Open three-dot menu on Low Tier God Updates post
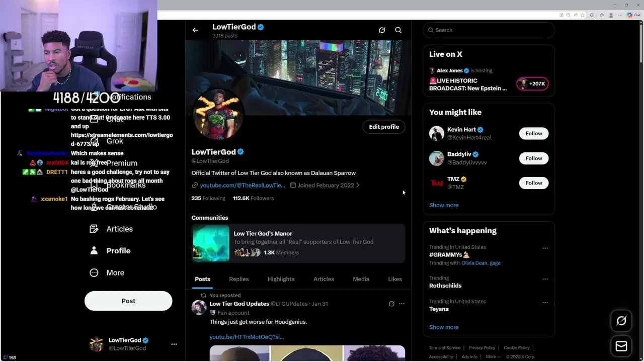The height and width of the screenshot is (362, 644). point(401,304)
